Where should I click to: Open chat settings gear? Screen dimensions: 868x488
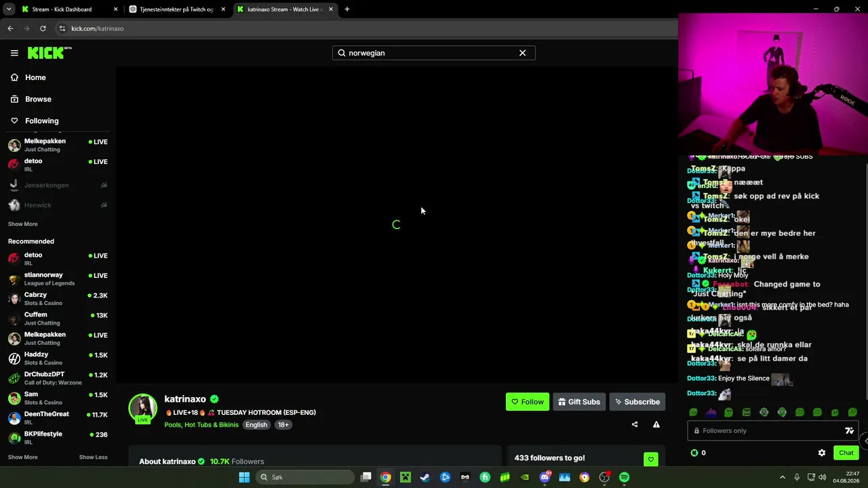[822, 453]
